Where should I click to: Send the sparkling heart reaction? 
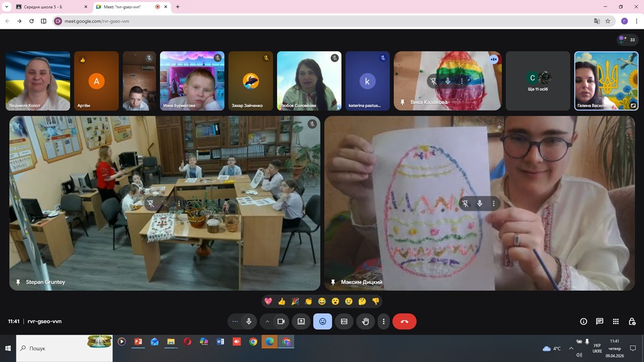(x=268, y=301)
